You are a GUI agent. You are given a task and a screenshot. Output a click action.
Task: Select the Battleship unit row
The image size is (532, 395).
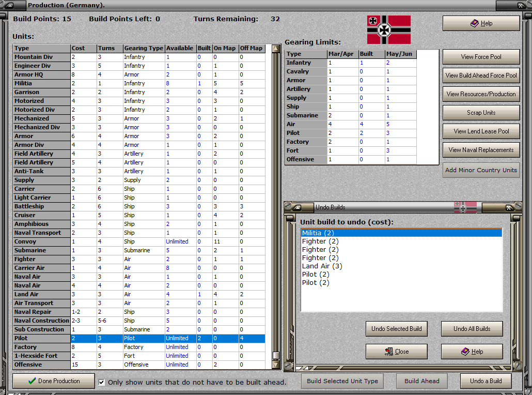(x=139, y=206)
